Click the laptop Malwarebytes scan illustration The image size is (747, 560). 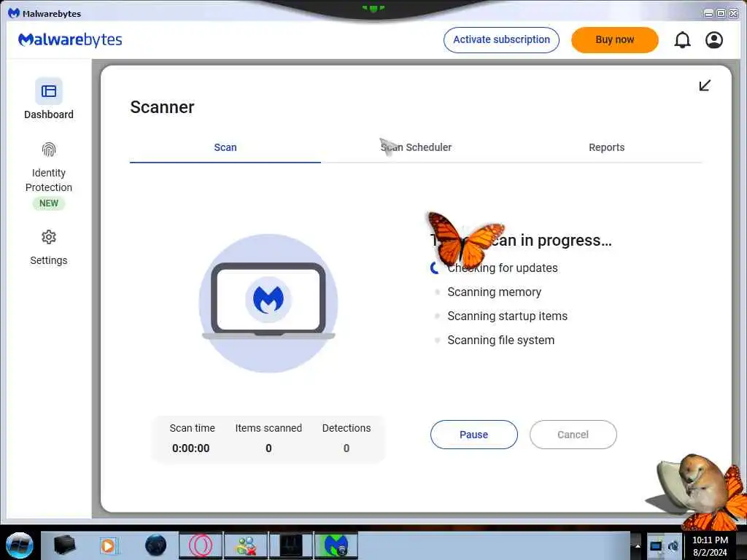tap(268, 303)
